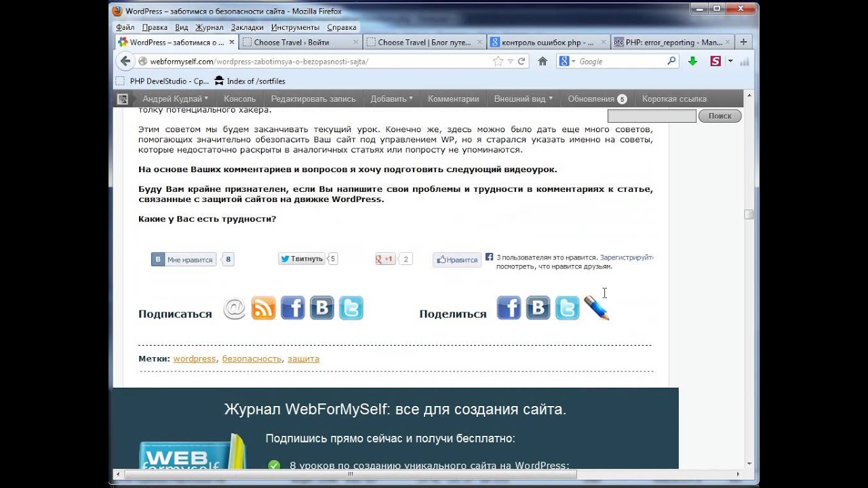Open downloads with the green arrow icon
This screenshot has height=488, width=868.
[692, 61]
